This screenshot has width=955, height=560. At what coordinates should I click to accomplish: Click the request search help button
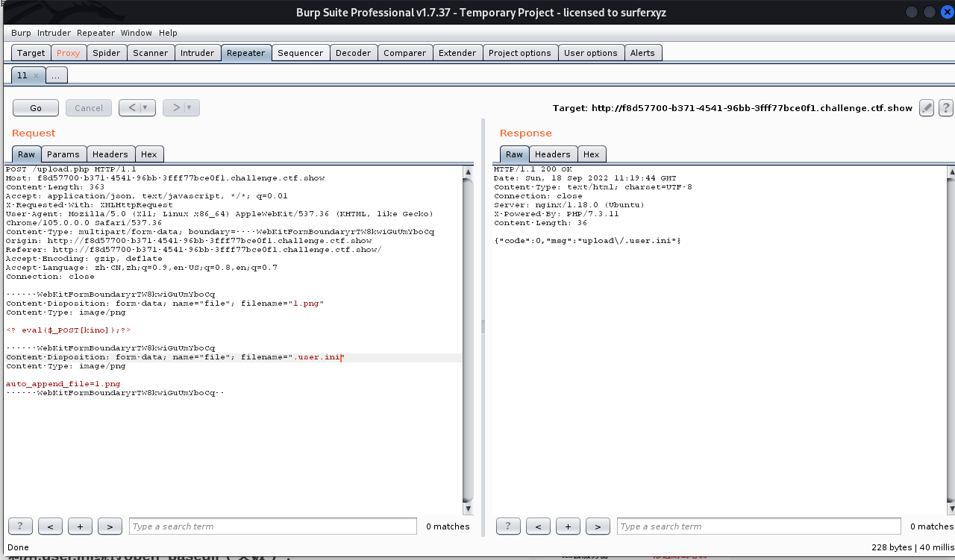(20, 526)
